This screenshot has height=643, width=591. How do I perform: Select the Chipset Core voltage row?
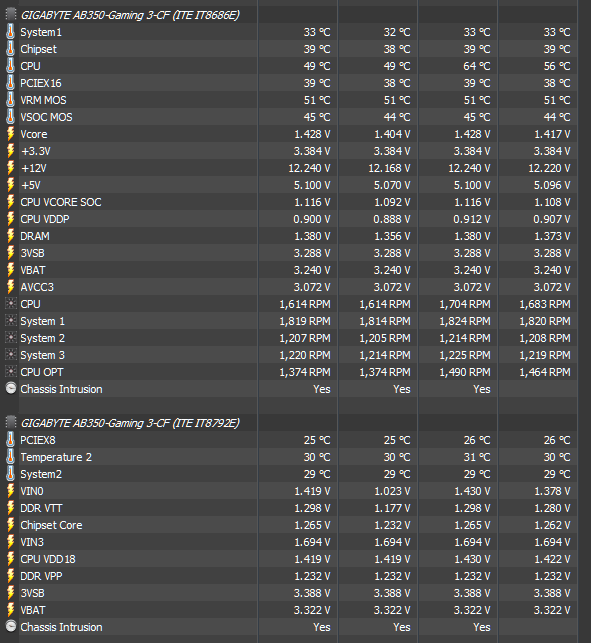click(x=291, y=525)
